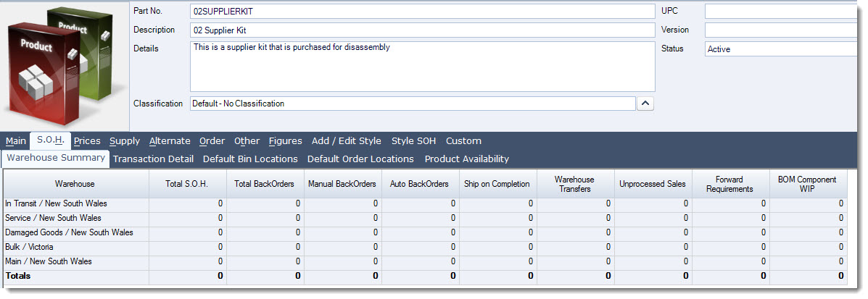Switch to the Main tab
The image size is (868, 299).
(16, 141)
